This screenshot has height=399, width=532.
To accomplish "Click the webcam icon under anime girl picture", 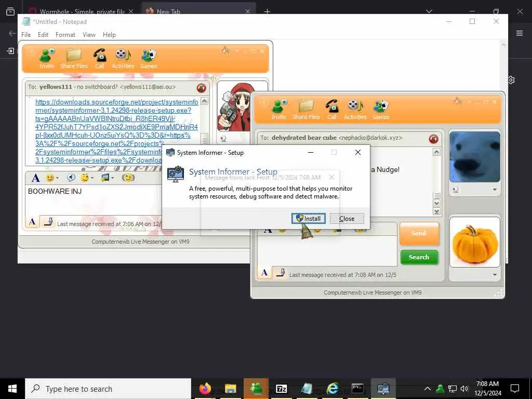I will click(x=223, y=138).
